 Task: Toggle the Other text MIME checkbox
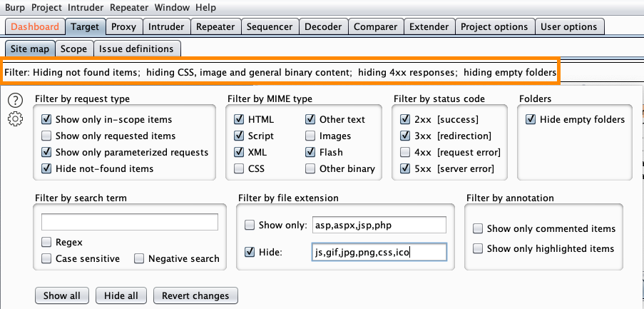point(310,120)
